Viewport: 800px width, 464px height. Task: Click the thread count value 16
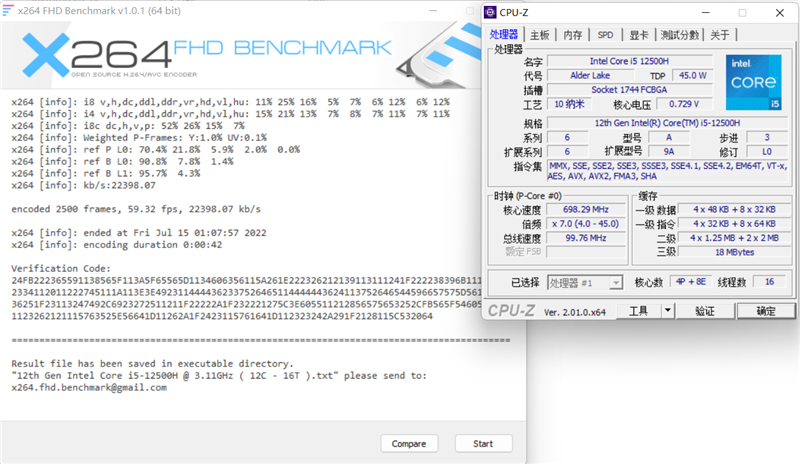click(769, 282)
